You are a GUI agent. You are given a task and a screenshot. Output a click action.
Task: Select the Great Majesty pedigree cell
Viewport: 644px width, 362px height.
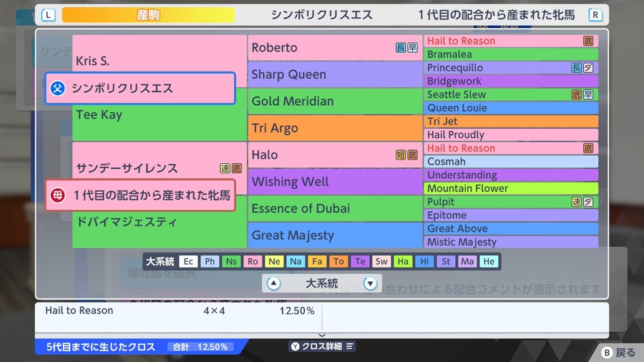(335, 235)
